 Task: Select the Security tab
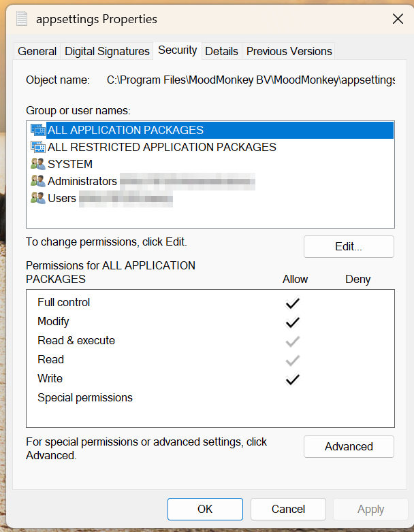click(177, 50)
